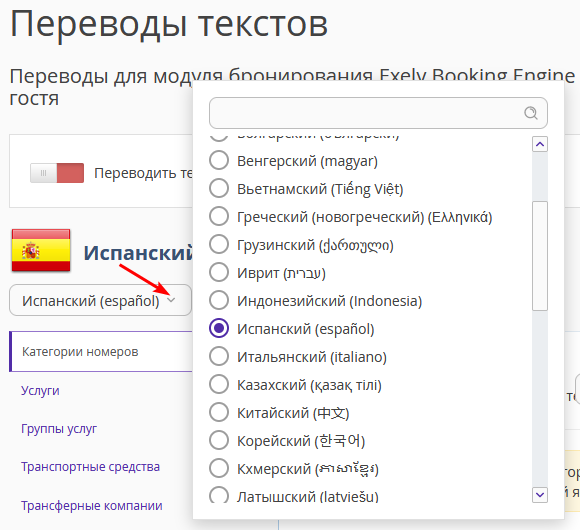Select the Итальянский (italiano) radio button
Viewport: 580px width, 530px height.
click(219, 356)
